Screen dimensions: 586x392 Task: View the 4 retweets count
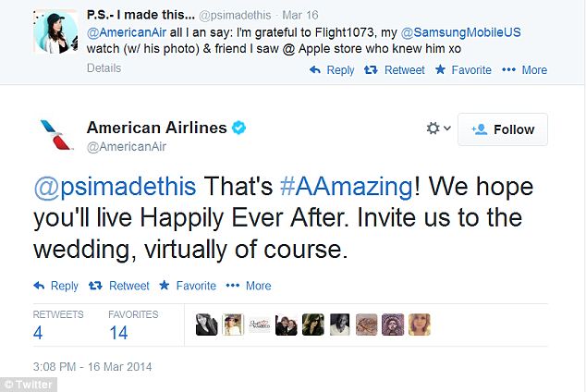(x=38, y=332)
